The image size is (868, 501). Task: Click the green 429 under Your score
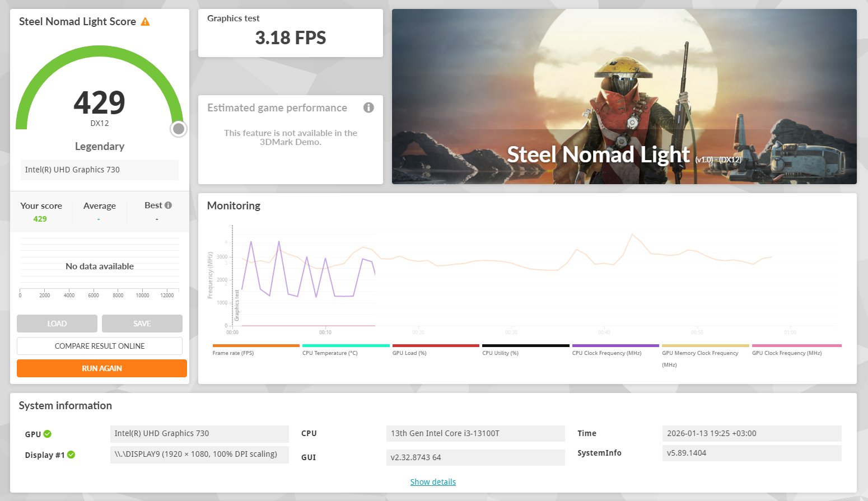point(40,219)
